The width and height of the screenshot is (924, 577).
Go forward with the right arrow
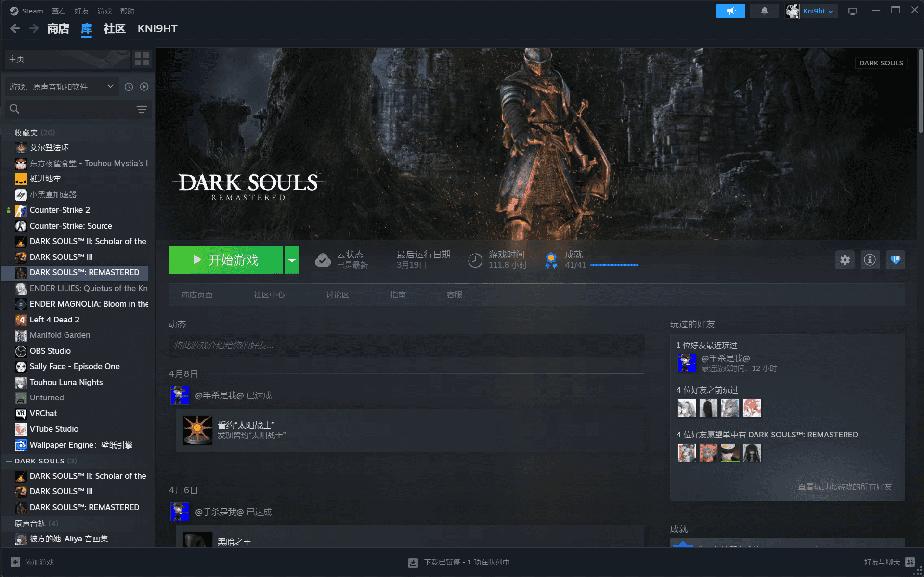34,28
